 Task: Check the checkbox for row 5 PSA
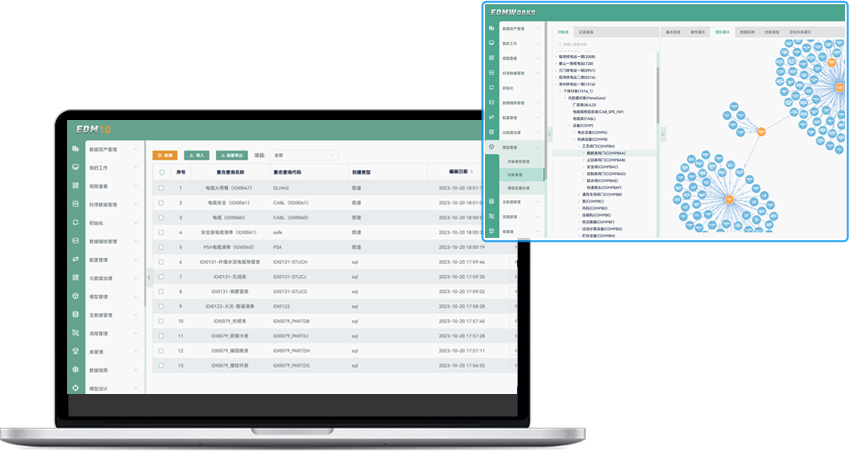(161, 247)
